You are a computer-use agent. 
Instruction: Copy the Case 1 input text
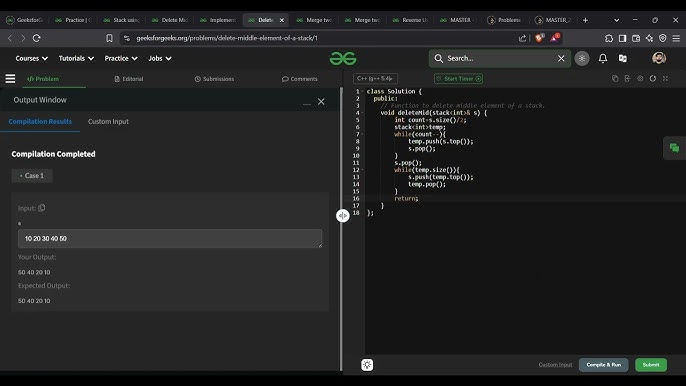[x=42, y=208]
